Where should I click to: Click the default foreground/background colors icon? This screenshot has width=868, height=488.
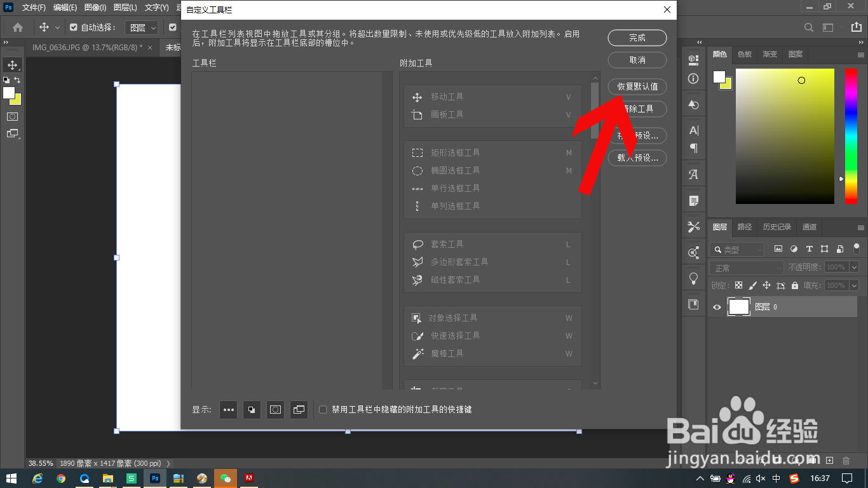point(6,79)
